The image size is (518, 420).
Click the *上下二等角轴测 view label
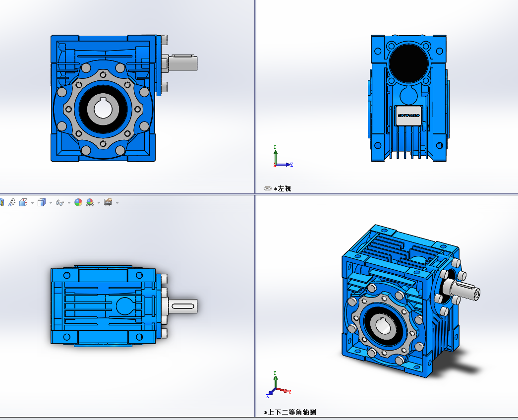[290, 413]
